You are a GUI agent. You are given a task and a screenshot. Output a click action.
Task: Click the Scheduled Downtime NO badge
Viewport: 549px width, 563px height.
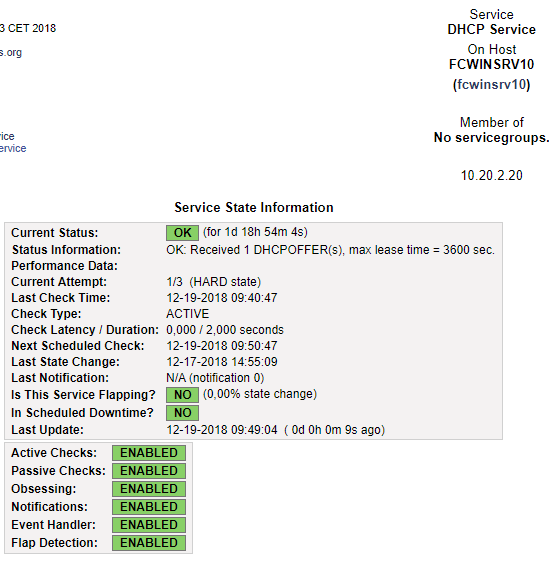tap(182, 413)
